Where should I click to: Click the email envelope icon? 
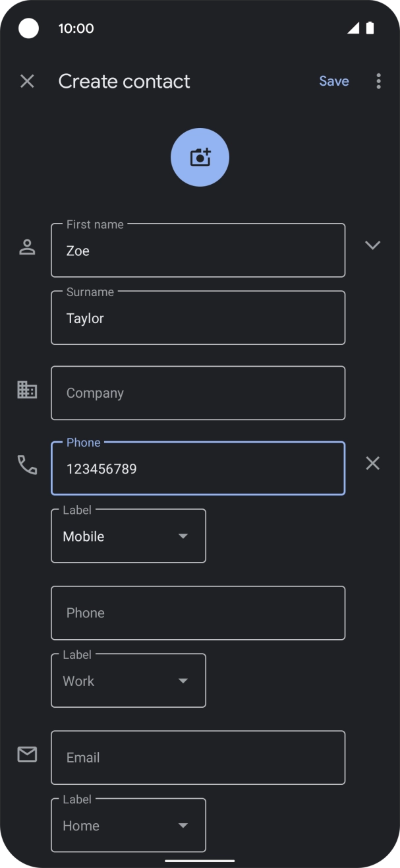pos(27,754)
